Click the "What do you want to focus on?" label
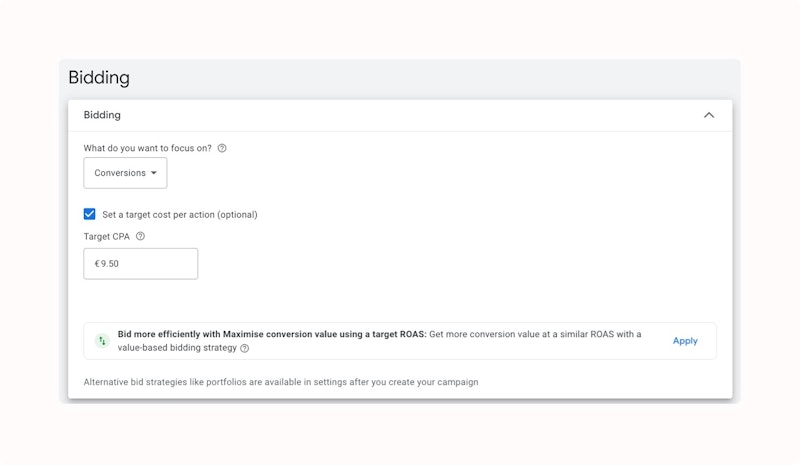 (x=148, y=148)
